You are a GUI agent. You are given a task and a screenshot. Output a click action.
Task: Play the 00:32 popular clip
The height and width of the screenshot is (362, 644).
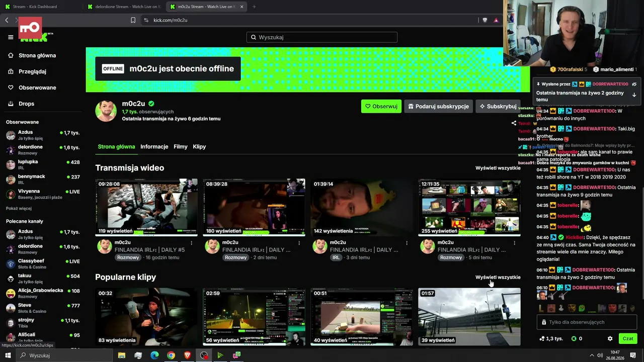click(x=146, y=317)
